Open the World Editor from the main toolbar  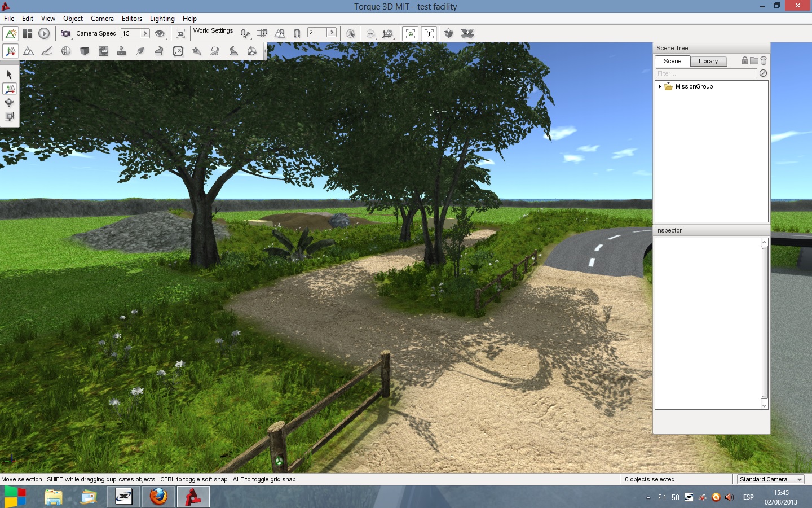point(11,33)
